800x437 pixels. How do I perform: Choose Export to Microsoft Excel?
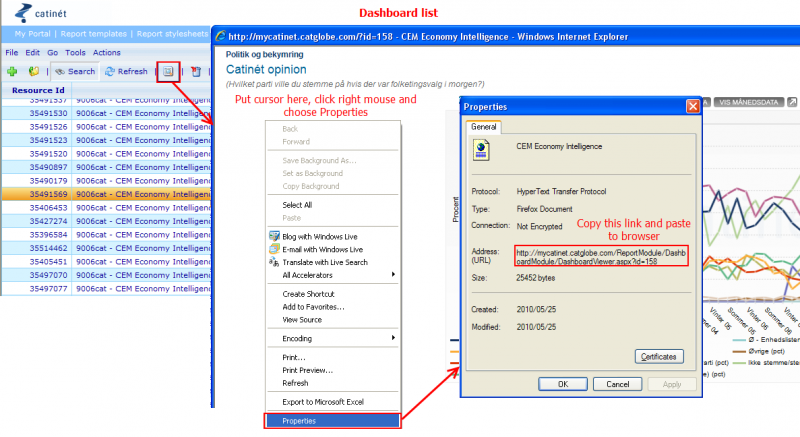pos(332,402)
